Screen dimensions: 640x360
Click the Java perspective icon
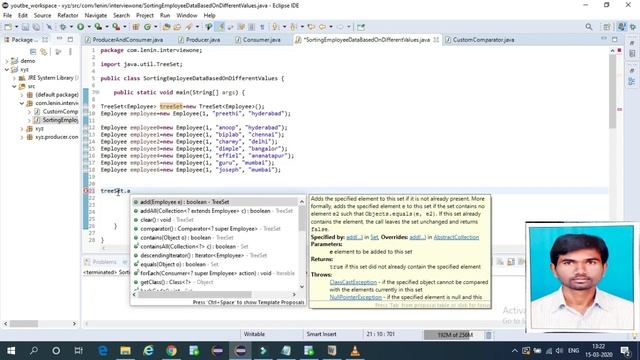(621, 27)
